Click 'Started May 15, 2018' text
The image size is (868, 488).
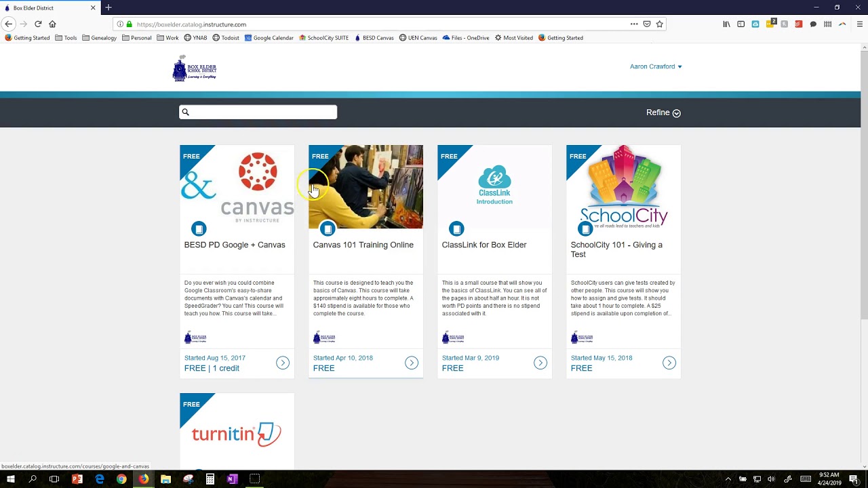pyautogui.click(x=601, y=358)
